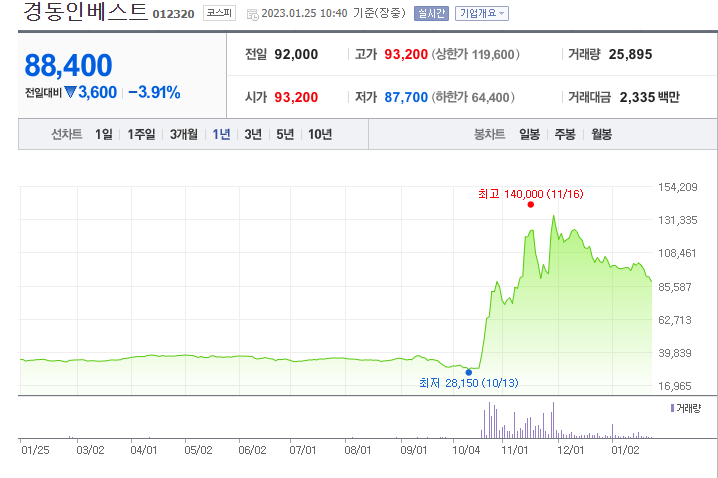The width and height of the screenshot is (718, 478).
Task: Click the calendar icon next to date
Action: click(252, 15)
